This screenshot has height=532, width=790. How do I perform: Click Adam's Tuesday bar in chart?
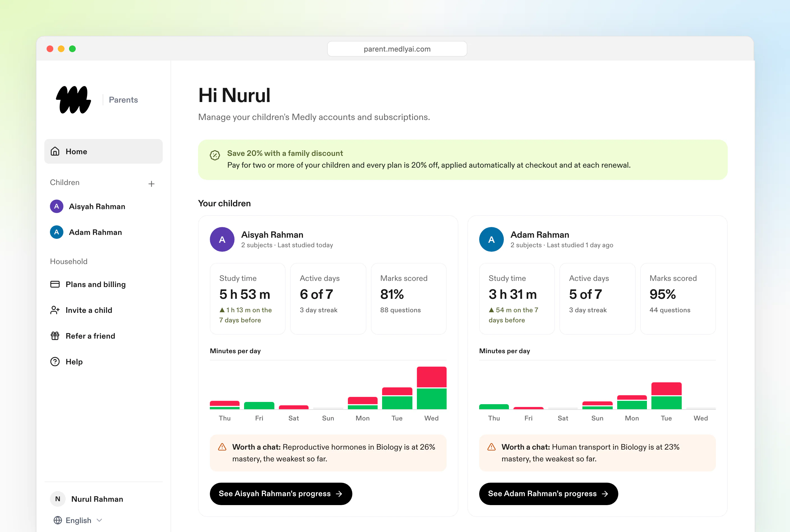click(x=666, y=395)
